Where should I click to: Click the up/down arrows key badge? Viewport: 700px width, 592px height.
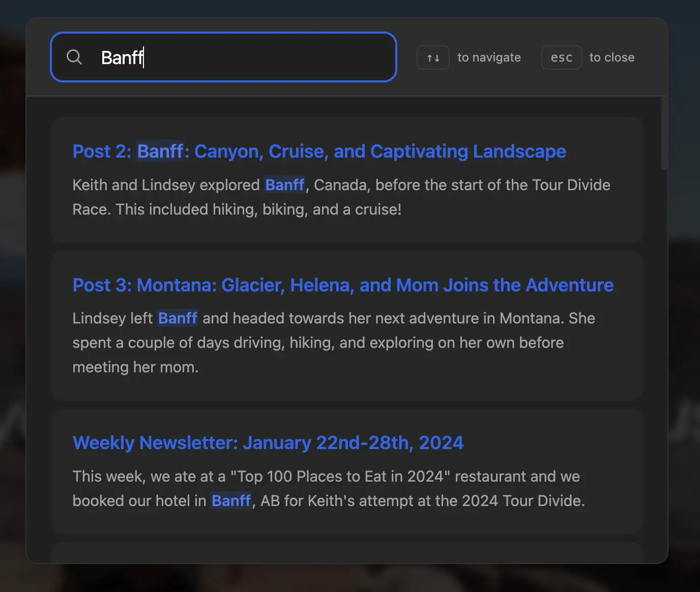[433, 57]
